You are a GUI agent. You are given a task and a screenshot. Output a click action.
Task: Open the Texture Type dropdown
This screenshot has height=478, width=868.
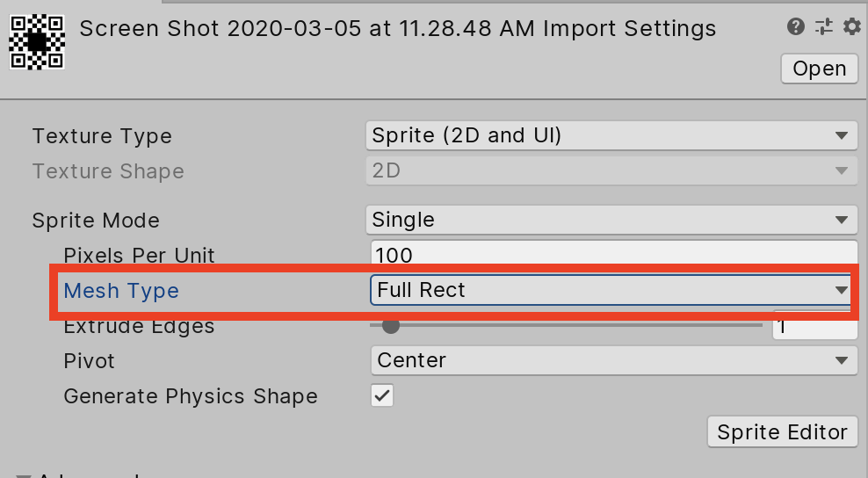611,135
